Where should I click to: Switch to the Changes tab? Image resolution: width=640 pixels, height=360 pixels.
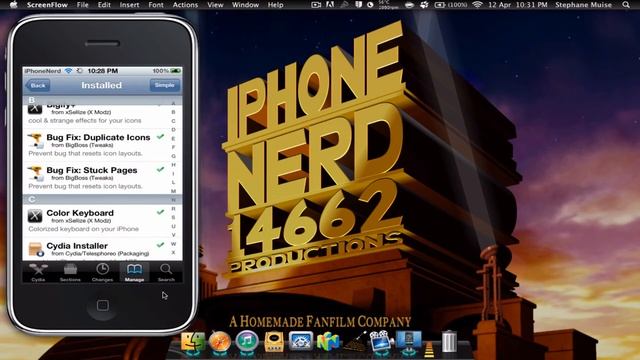(x=102, y=273)
